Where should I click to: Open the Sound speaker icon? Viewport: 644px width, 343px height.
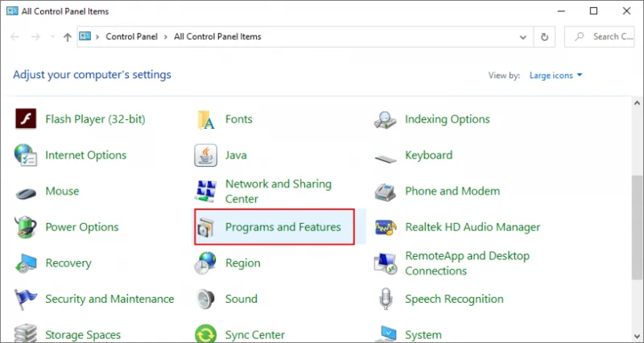pyautogui.click(x=205, y=299)
